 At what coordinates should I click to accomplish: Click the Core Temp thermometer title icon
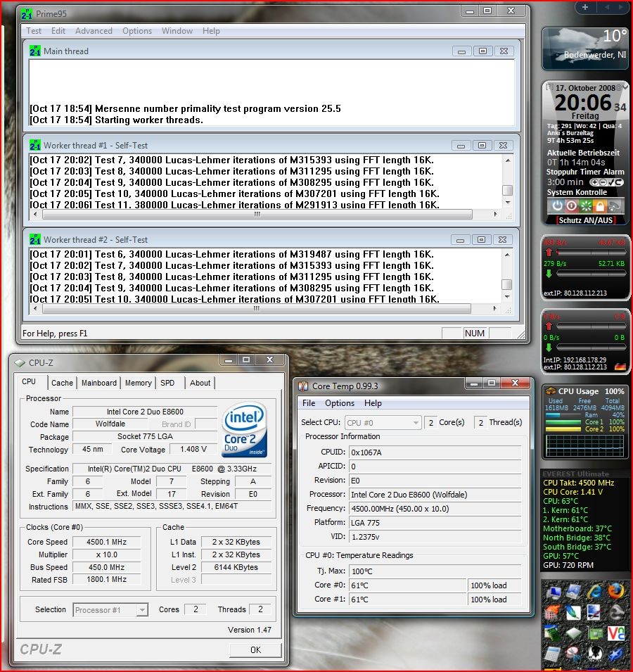click(303, 386)
